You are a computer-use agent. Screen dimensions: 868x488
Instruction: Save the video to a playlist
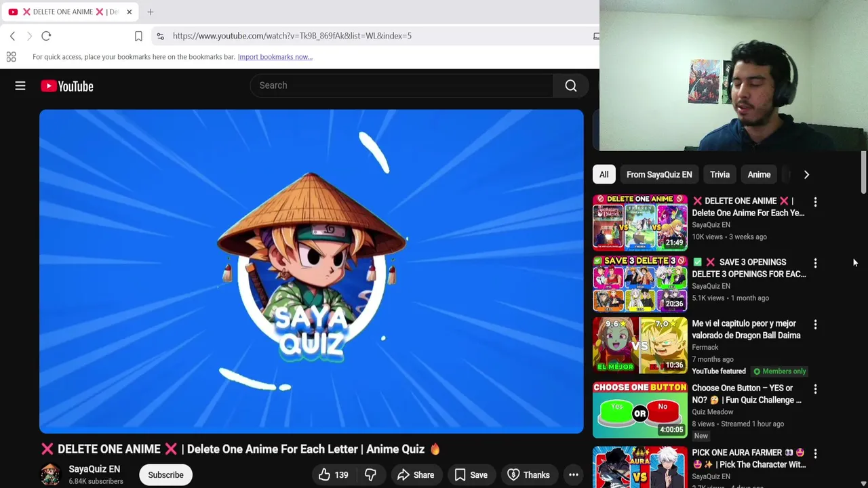(x=471, y=475)
